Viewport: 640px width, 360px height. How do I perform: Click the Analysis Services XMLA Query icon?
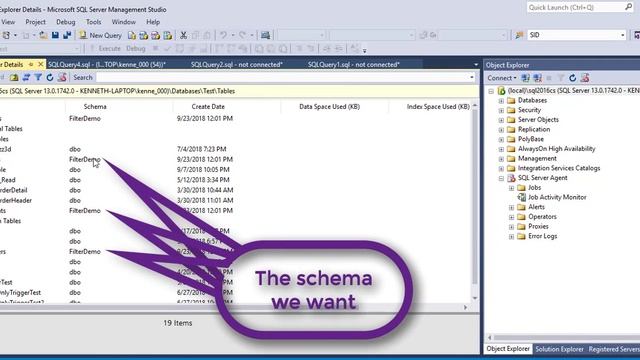(x=167, y=36)
